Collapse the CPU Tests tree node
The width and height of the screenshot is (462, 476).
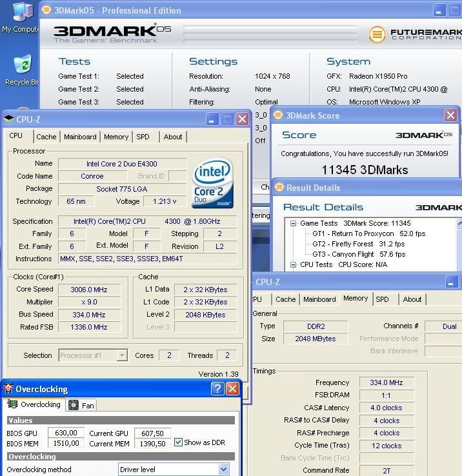pos(293,264)
